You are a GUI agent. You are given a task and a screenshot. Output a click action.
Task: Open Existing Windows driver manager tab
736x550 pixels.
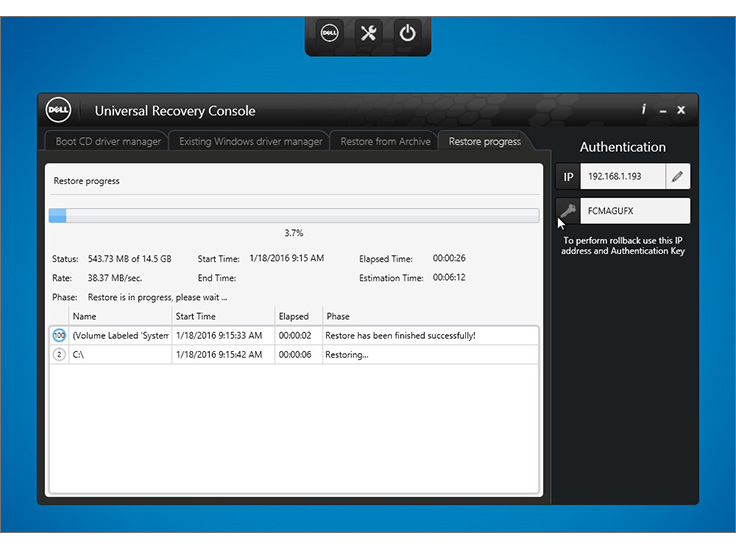[250, 141]
